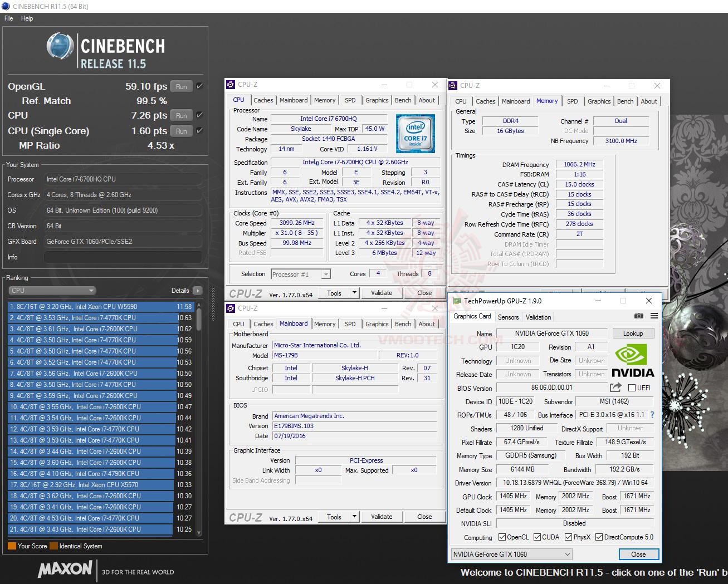Viewport: 728px width, 584px height.
Task: Toggle CUDA checkbox in GPU-Z
Action: pyautogui.click(x=537, y=537)
